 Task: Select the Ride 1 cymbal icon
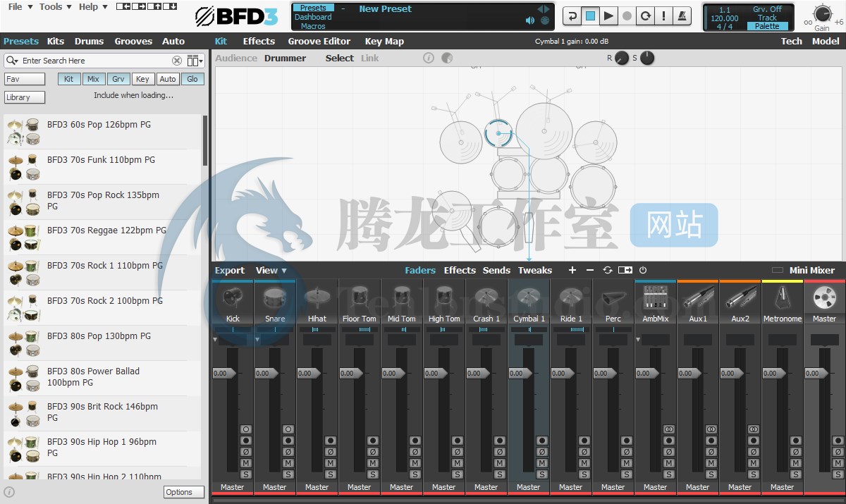point(571,298)
